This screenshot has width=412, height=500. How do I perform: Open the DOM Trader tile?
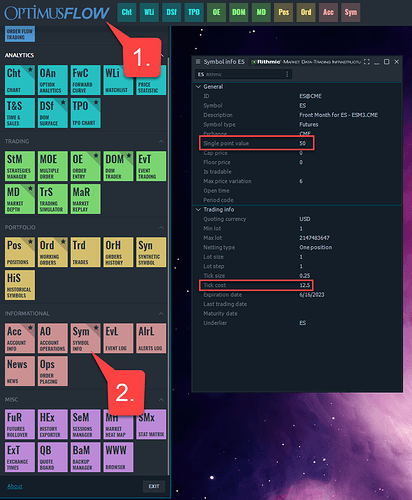118,166
